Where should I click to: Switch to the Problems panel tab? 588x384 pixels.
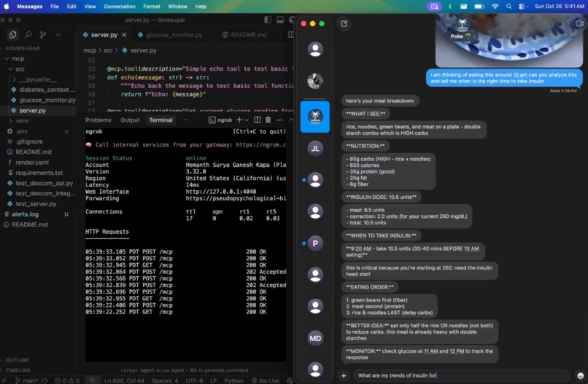98,120
